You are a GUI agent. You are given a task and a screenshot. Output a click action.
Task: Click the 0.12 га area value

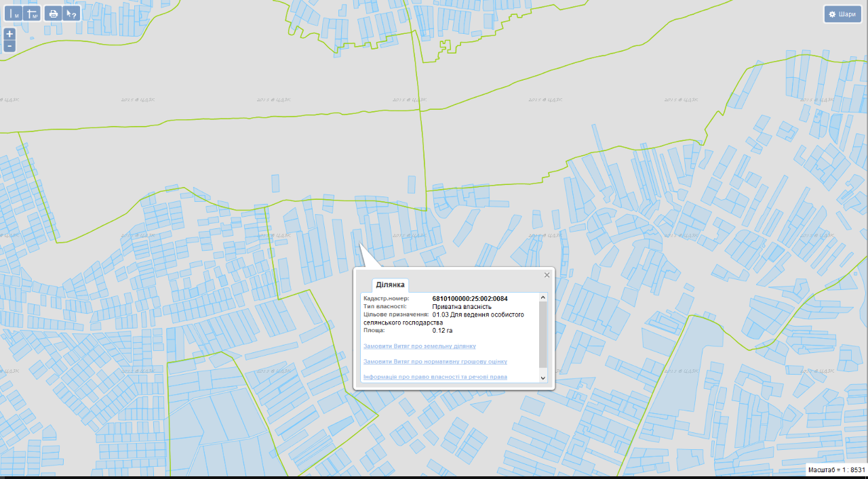click(442, 331)
